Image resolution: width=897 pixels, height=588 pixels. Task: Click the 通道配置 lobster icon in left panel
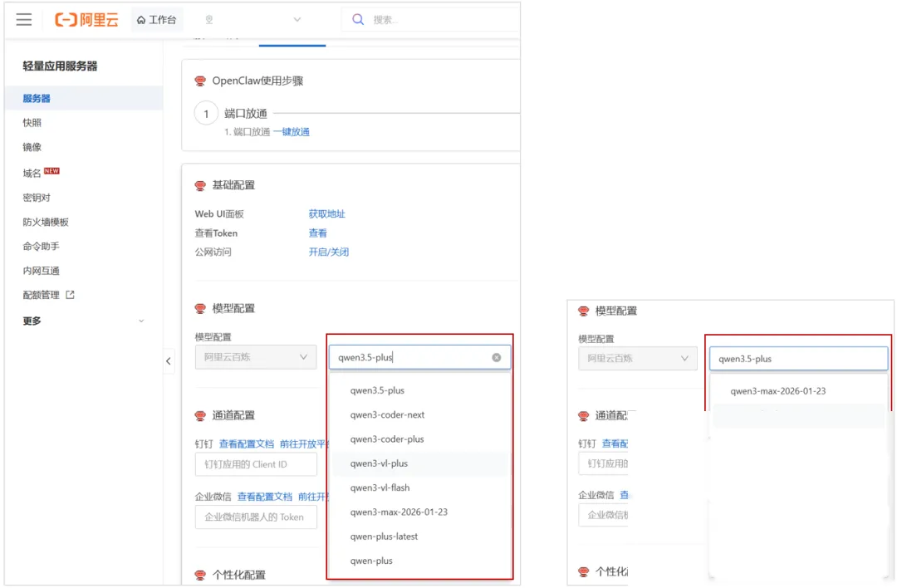(200, 416)
